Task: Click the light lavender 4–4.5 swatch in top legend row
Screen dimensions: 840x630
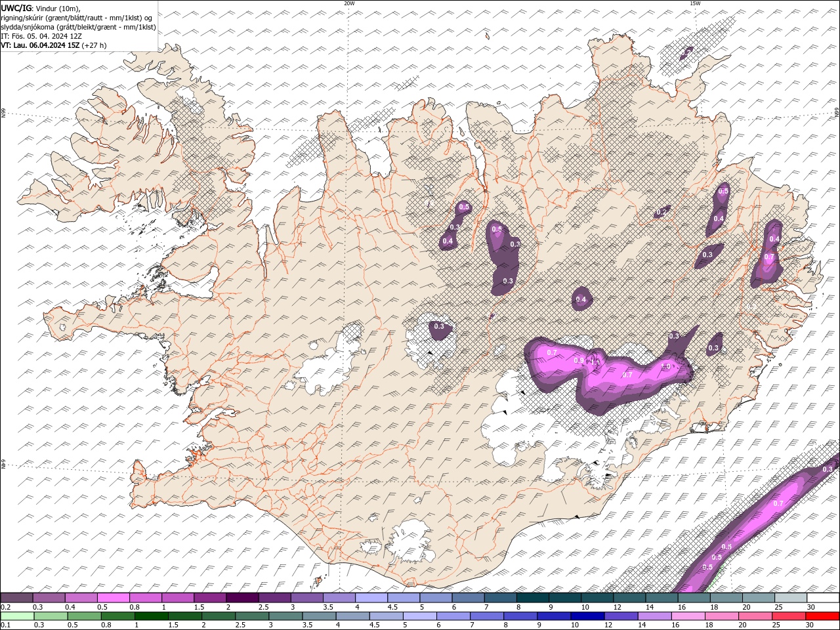Action: 371,598
